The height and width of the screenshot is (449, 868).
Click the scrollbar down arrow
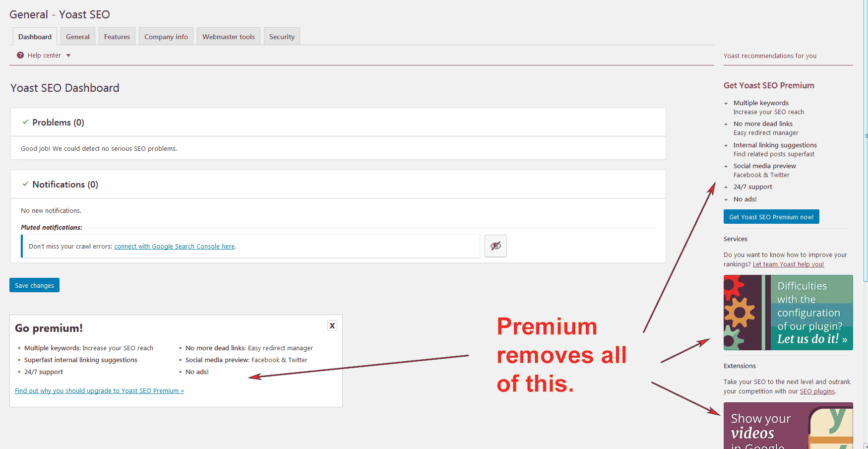(866, 446)
